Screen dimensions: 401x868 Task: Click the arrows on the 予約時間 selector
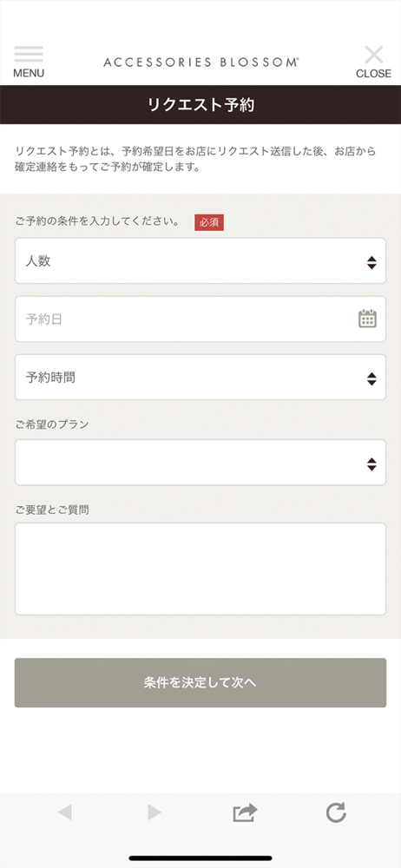[x=371, y=378]
